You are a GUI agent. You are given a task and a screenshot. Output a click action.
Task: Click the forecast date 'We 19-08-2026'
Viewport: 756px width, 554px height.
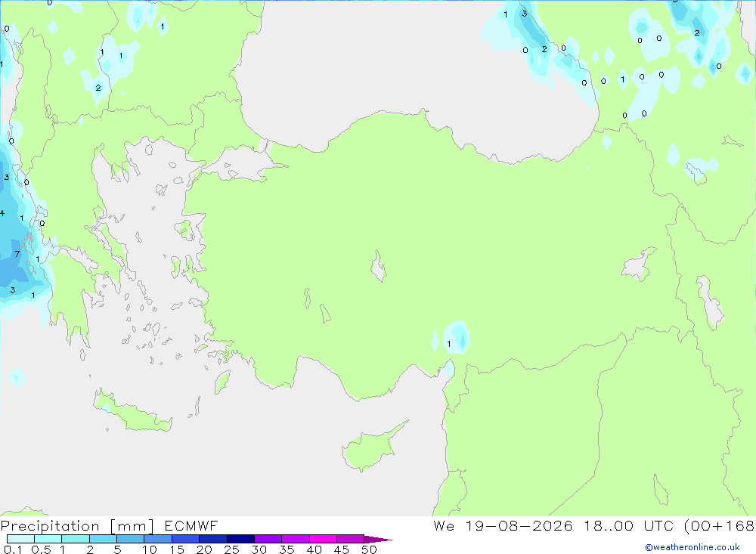tap(503, 525)
